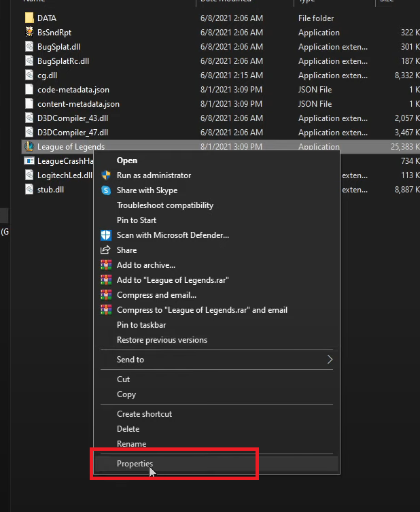Click the DATA folder icon

tap(29, 18)
